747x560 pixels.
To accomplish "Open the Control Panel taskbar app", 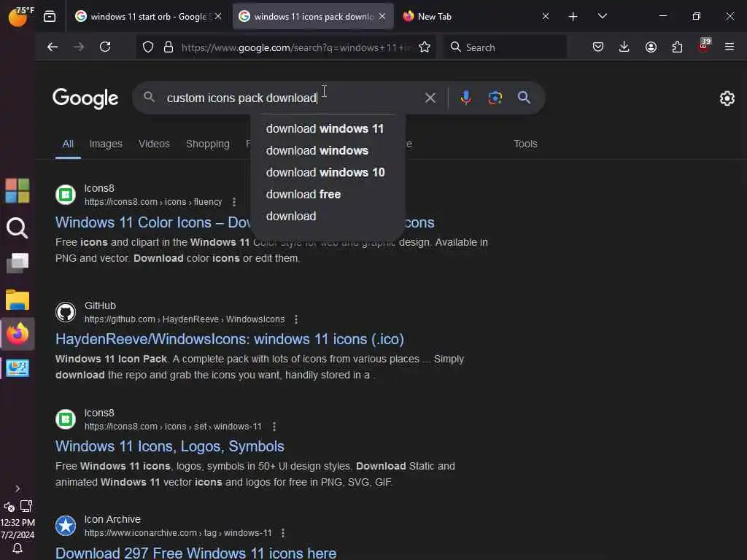I will tap(18, 368).
